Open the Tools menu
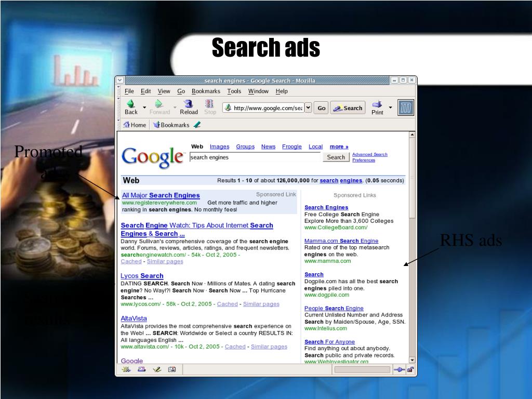532x399 pixels. pyautogui.click(x=234, y=91)
